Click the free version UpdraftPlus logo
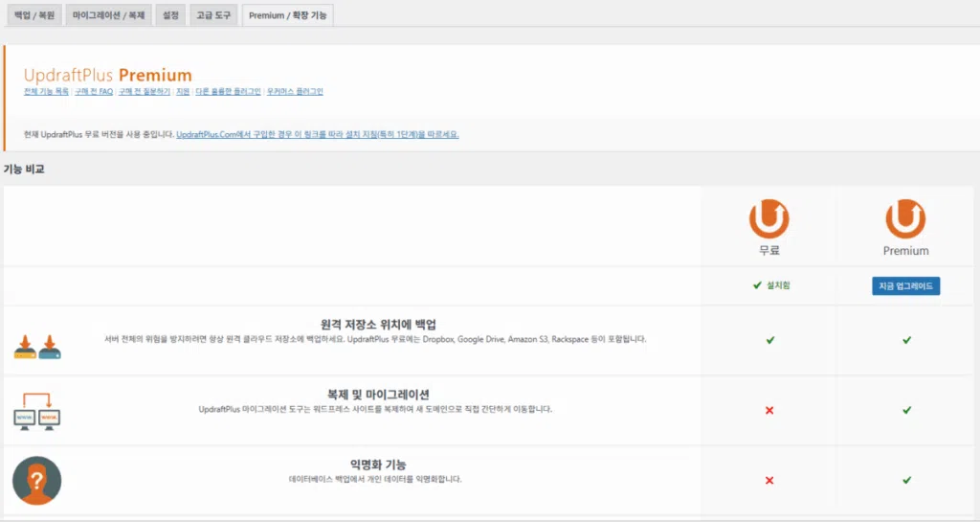Image resolution: width=980 pixels, height=522 pixels. 768,219
